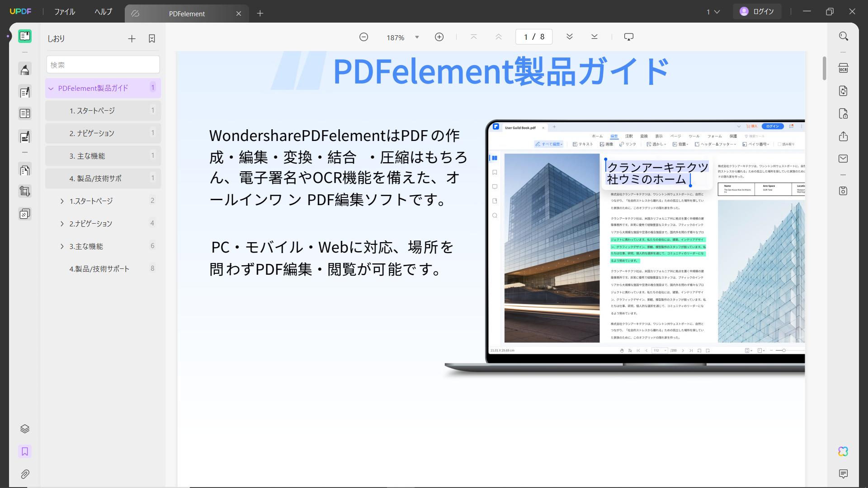This screenshot has width=868, height=488.
Task: Select bookmark 1. スタートページ
Action: coord(103,111)
